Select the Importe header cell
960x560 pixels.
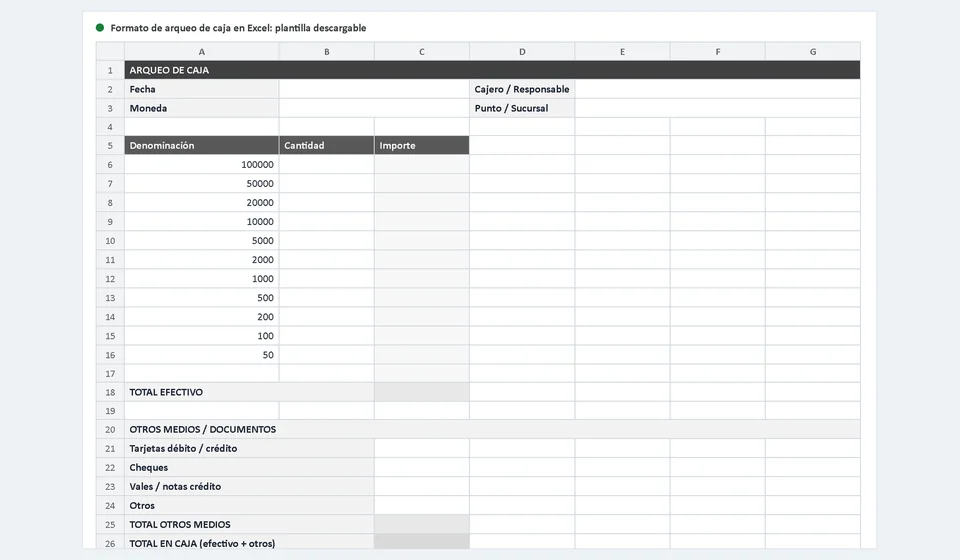coord(422,146)
